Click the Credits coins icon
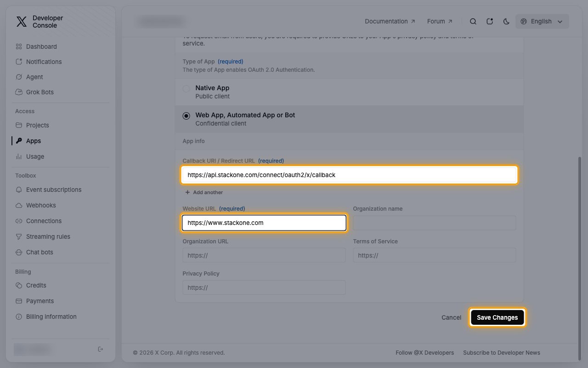This screenshot has height=368, width=588. tap(19, 285)
